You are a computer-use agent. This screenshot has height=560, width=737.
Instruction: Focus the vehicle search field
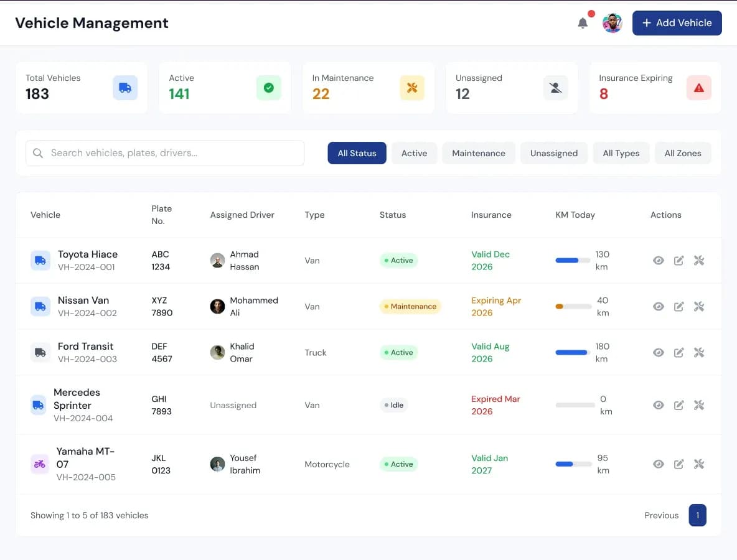164,153
